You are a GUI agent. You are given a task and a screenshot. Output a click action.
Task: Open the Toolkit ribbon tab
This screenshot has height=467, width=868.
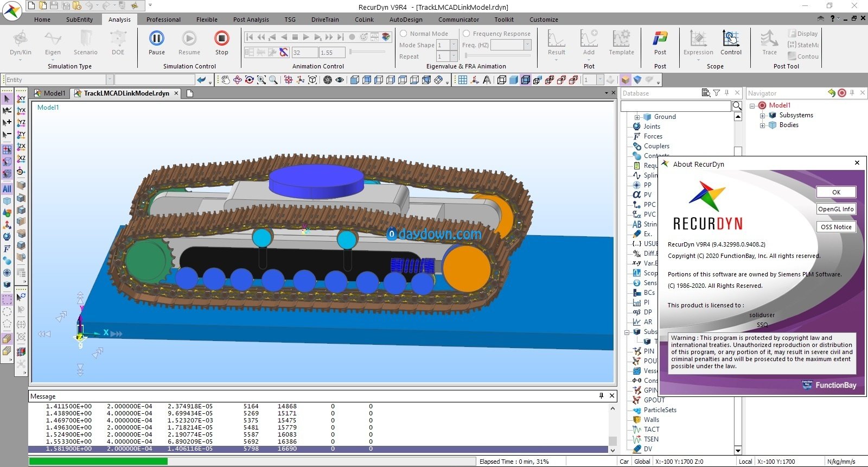click(504, 20)
